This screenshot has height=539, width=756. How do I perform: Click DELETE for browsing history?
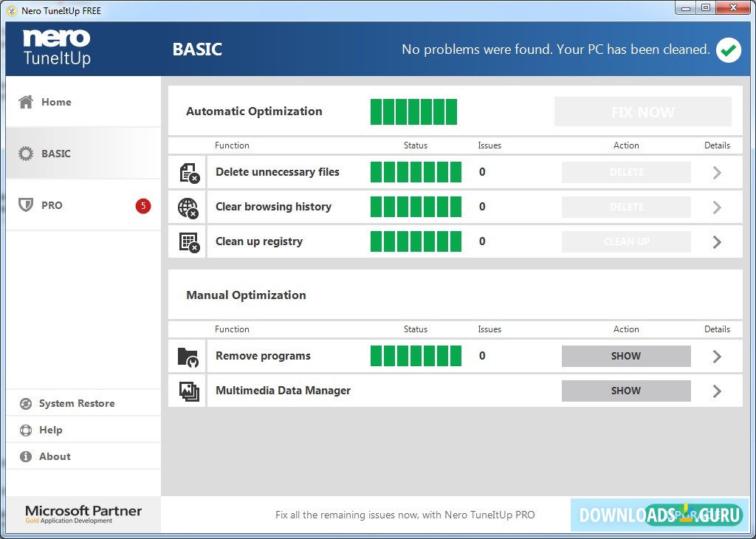coord(626,207)
